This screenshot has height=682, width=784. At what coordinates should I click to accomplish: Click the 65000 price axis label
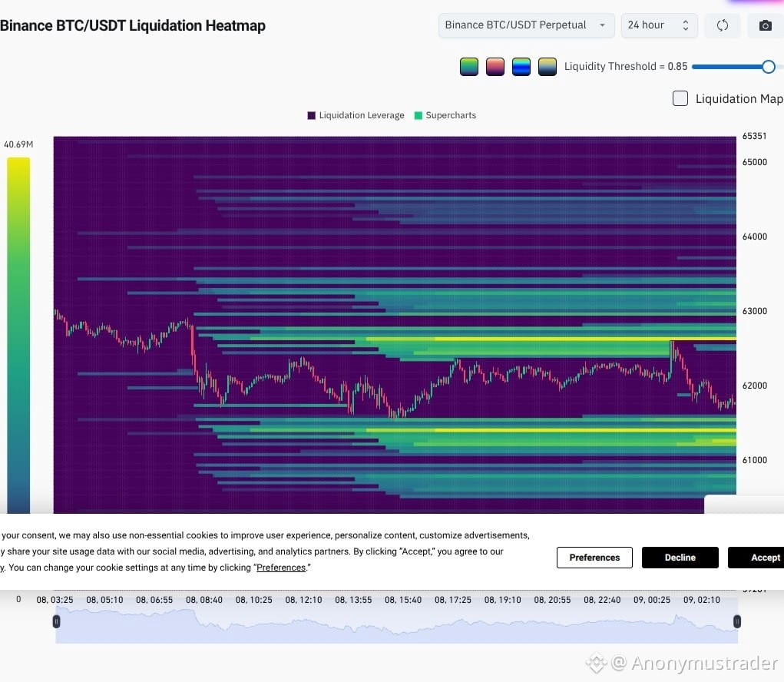(755, 162)
